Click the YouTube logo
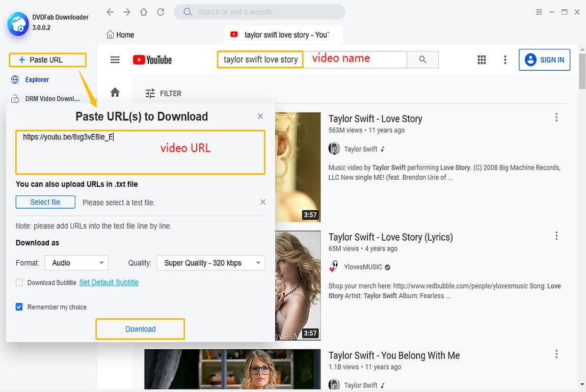Screen dimensions: 586x392 pos(152,60)
